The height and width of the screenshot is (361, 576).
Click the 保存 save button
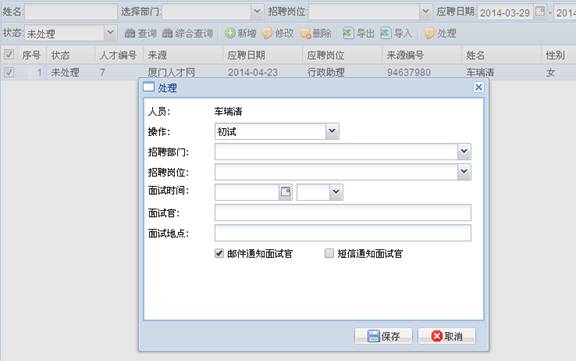[x=383, y=336]
